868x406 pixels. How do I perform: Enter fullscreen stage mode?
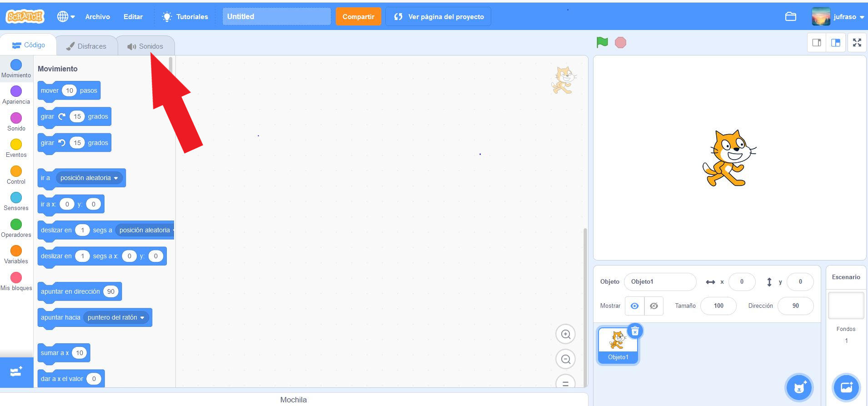pyautogui.click(x=857, y=43)
